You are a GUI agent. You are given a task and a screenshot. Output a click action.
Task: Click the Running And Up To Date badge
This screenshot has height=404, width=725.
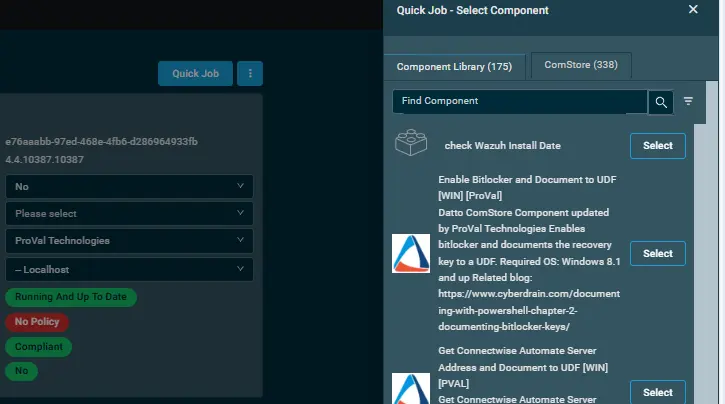tap(71, 297)
